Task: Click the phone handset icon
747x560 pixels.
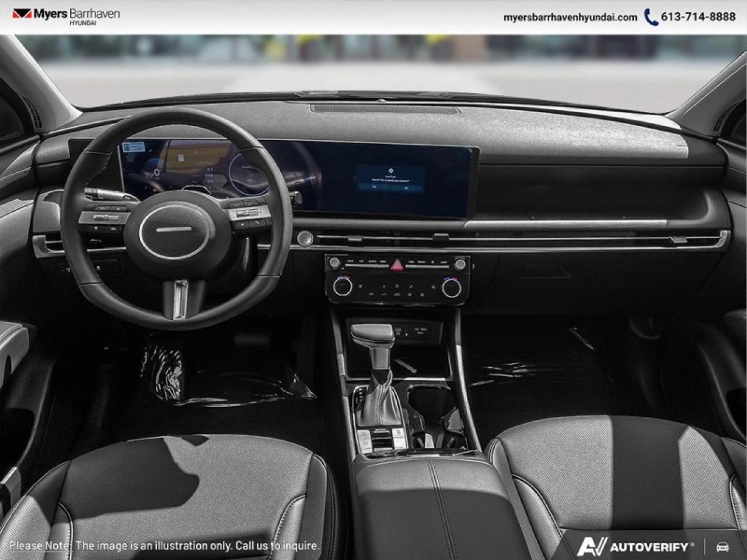Action: (x=651, y=17)
